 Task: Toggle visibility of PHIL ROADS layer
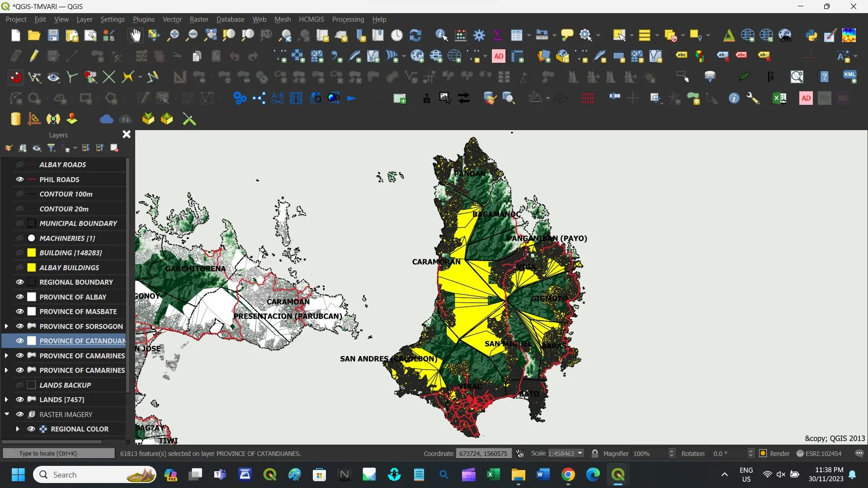point(20,179)
